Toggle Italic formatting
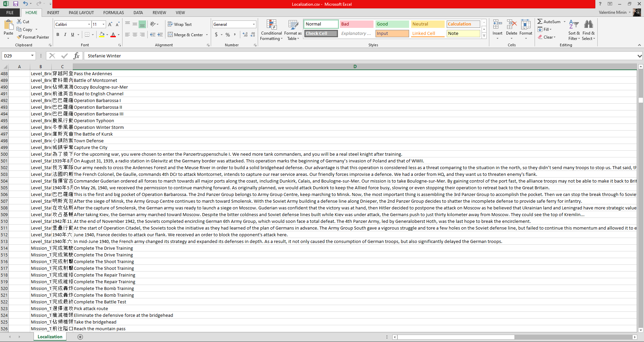This screenshot has width=644, height=342. [65, 35]
